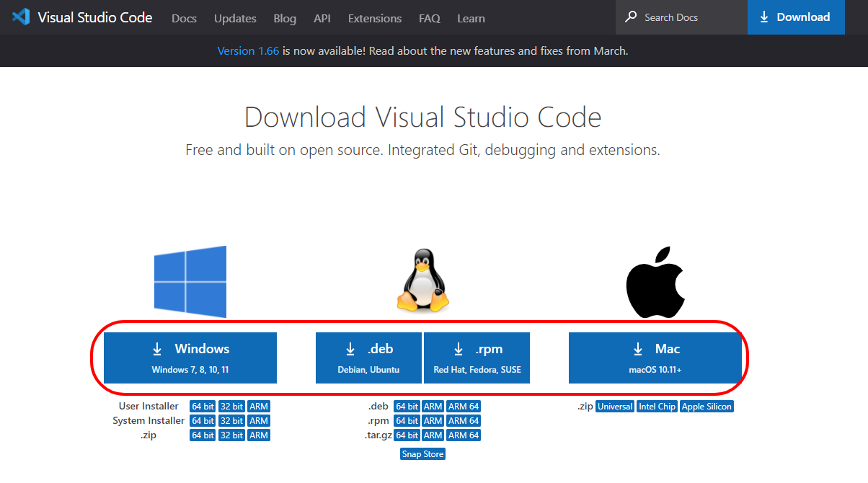Open the Blog navigation link

[285, 18]
